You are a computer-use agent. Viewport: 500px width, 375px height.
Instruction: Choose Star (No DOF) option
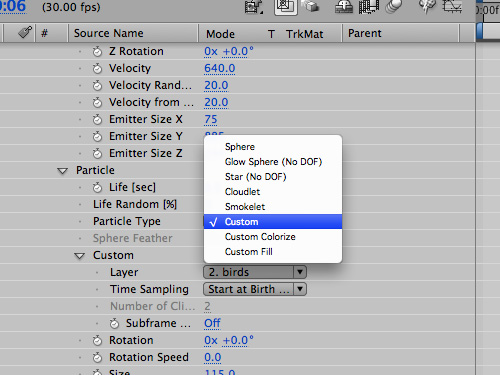click(273, 177)
